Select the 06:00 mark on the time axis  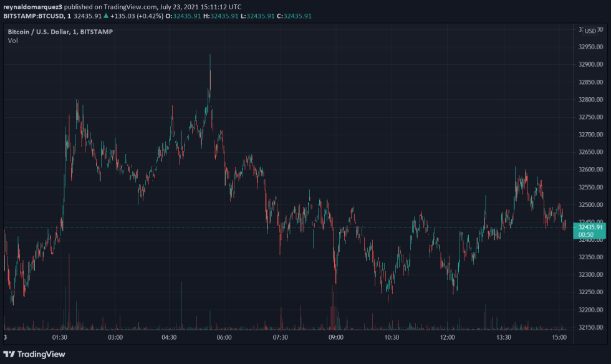click(223, 337)
